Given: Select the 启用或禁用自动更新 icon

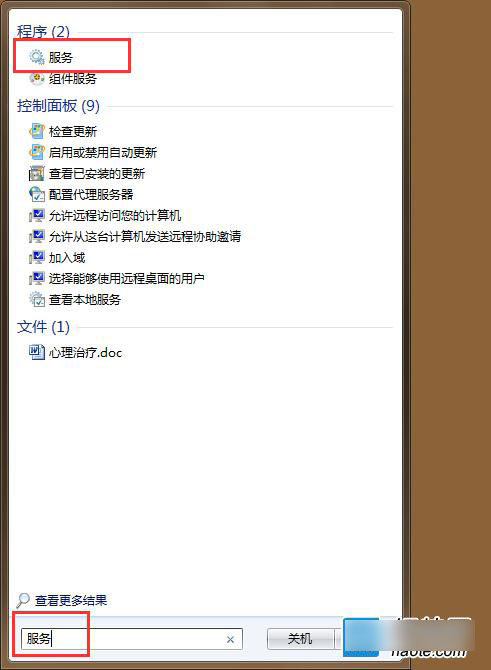Looking at the screenshot, I should pyautogui.click(x=37, y=152).
